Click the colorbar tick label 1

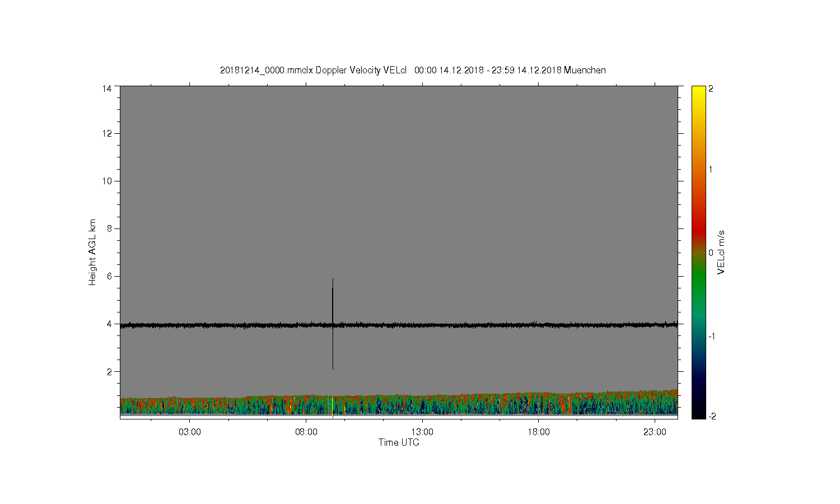click(711, 169)
